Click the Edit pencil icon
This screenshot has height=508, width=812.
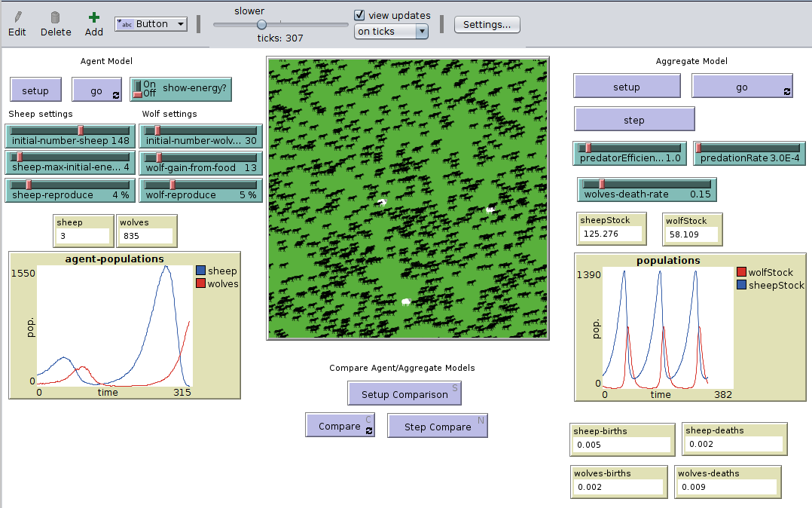(x=17, y=17)
